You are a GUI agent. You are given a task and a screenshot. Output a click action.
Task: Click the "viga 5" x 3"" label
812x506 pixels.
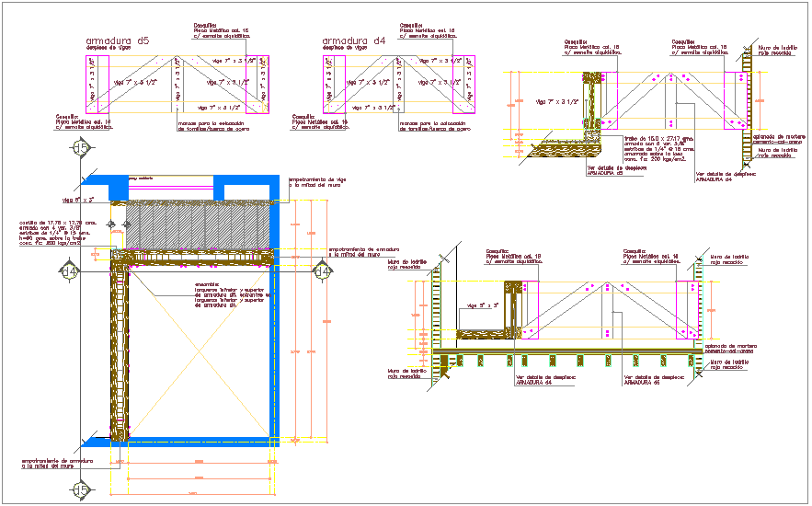pos(483,305)
